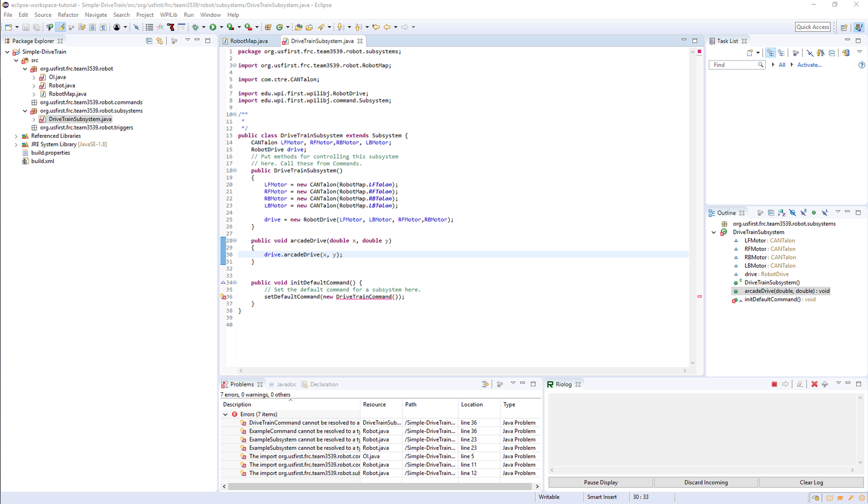
Task: Collapse the Errors group in Problems view
Action: 225,414
